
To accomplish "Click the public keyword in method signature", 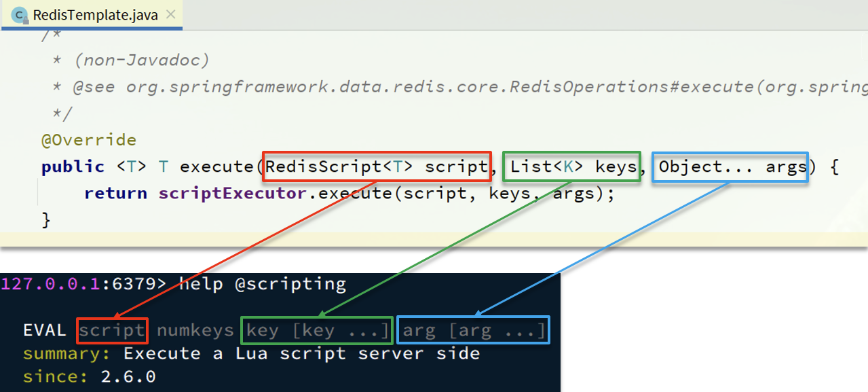I will click(73, 167).
